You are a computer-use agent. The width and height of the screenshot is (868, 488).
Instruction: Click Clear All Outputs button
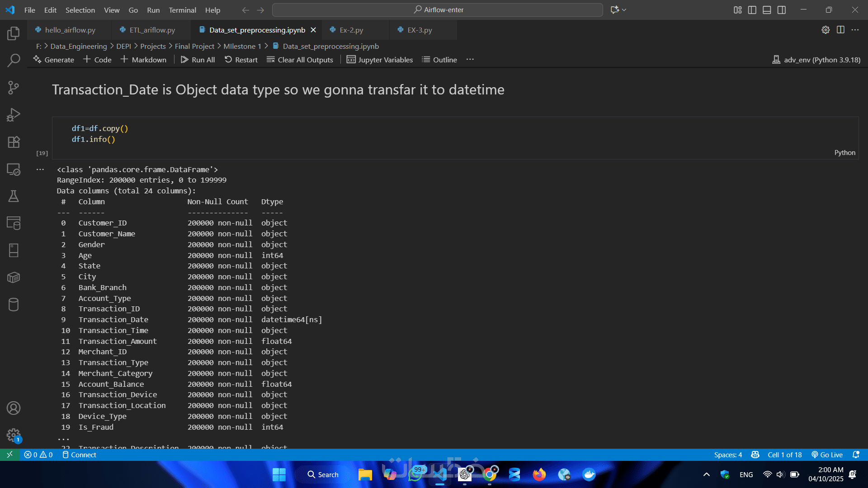[x=300, y=60]
